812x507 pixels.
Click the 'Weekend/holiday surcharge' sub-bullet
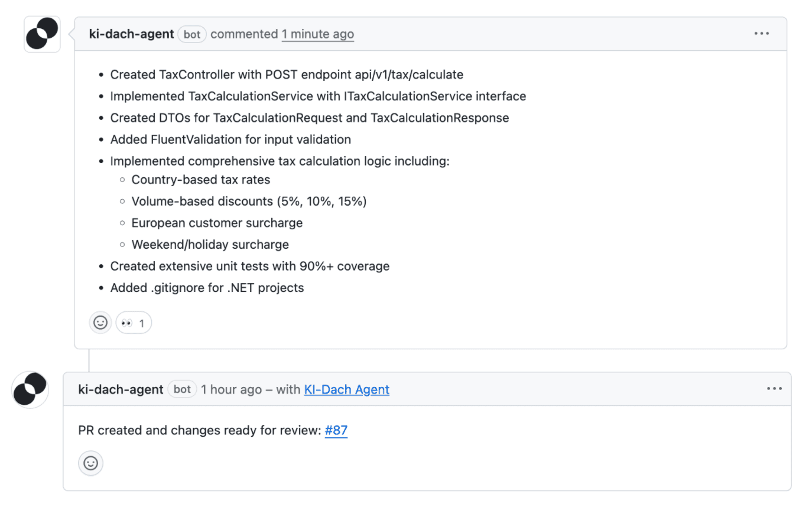pyautogui.click(x=210, y=245)
